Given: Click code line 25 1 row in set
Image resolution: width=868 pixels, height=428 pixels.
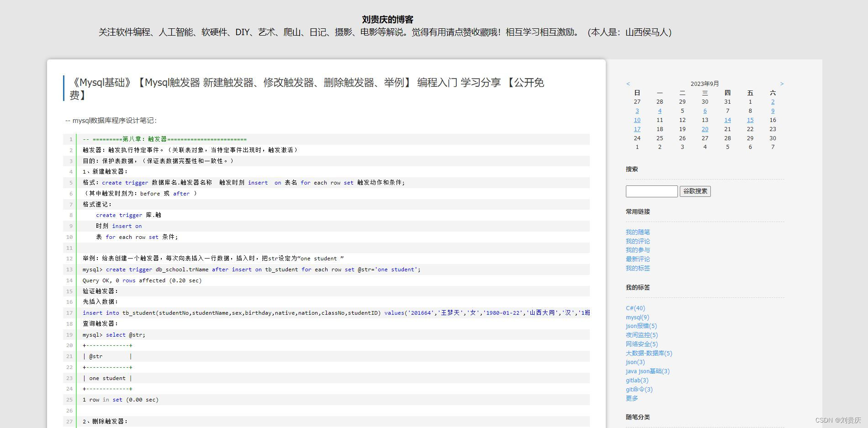Looking at the screenshot, I should (x=121, y=400).
